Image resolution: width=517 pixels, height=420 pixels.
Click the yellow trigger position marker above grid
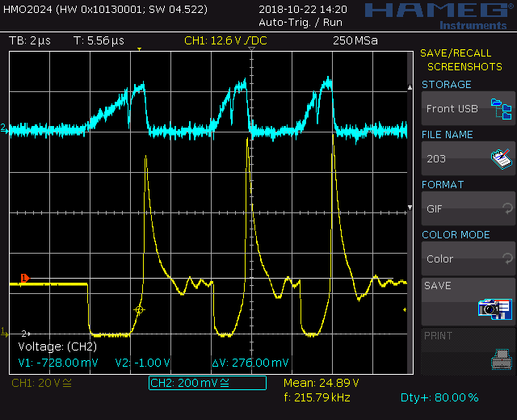pos(140,49)
